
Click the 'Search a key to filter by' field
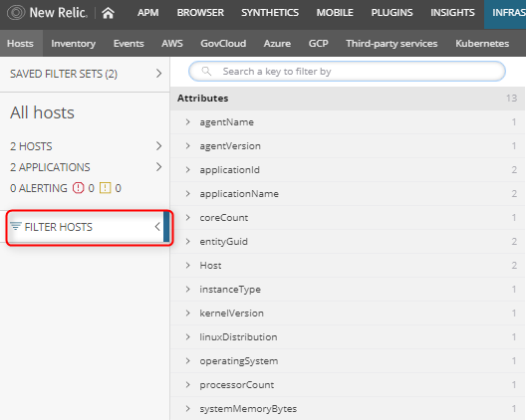coord(347,71)
